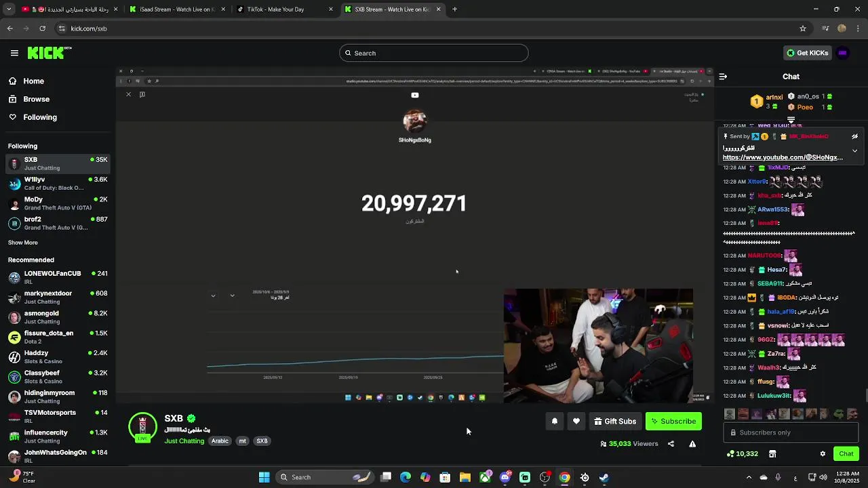Show hidden system tray icons
The image size is (868, 488).
[749, 477]
